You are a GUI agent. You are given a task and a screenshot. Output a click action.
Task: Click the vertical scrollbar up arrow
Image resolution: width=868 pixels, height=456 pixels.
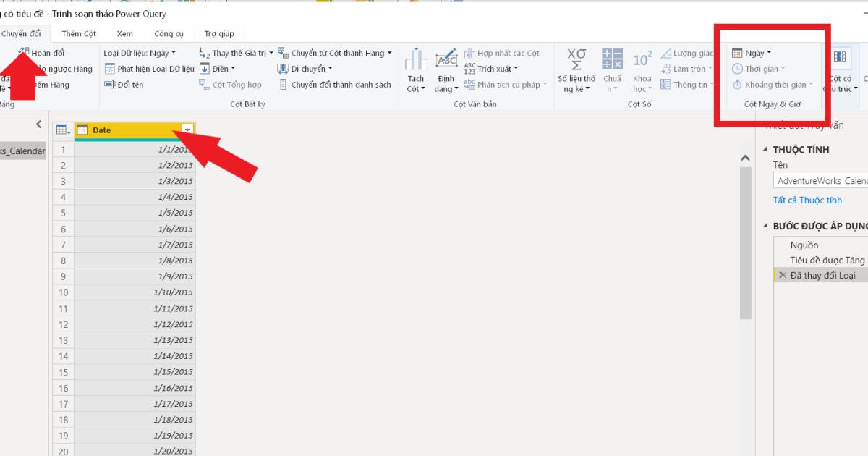pyautogui.click(x=746, y=157)
